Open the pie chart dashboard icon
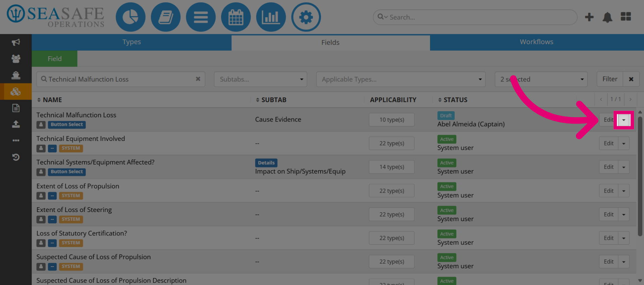644x285 pixels. 130,17
